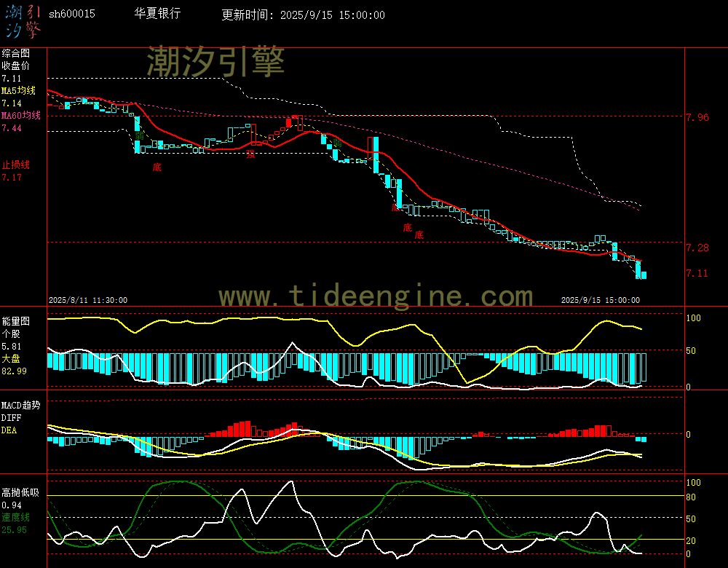The height and width of the screenshot is (568, 728).
Task: Click the MA60 value 7.44
Action: click(11, 127)
